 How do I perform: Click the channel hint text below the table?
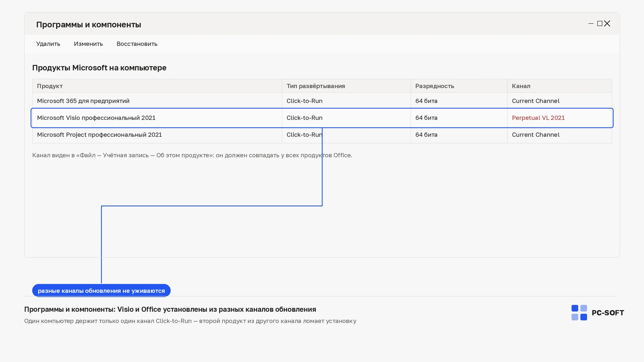click(x=192, y=155)
